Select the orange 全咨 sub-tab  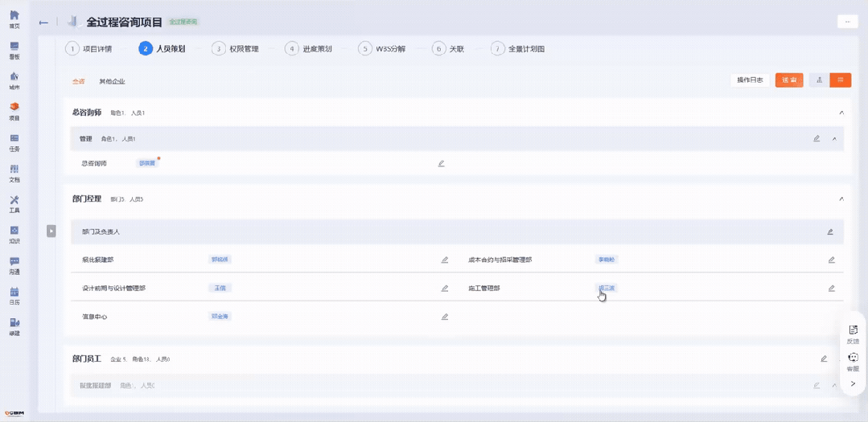coord(79,81)
